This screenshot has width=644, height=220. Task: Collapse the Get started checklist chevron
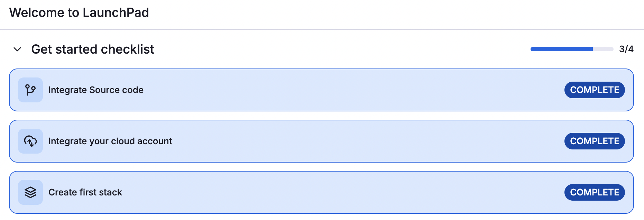(x=17, y=49)
